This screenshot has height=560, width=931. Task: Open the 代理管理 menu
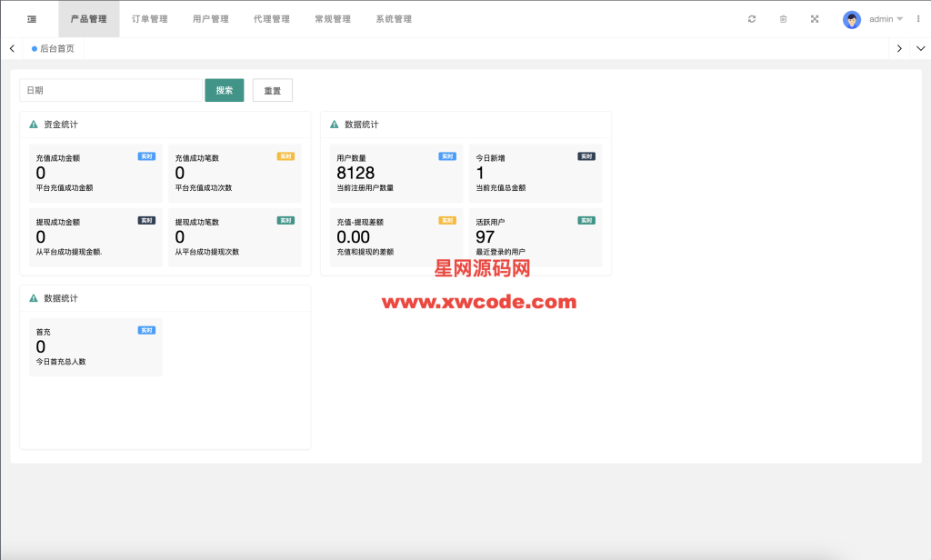point(272,19)
